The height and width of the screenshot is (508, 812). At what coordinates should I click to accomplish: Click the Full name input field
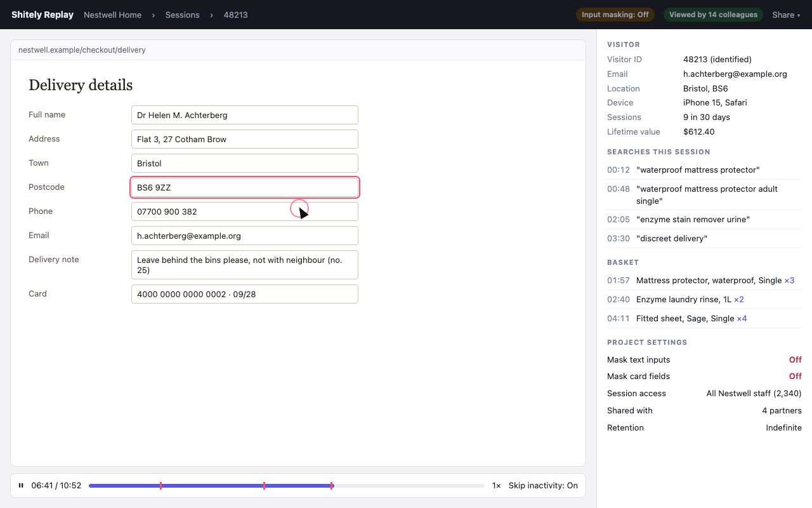245,115
